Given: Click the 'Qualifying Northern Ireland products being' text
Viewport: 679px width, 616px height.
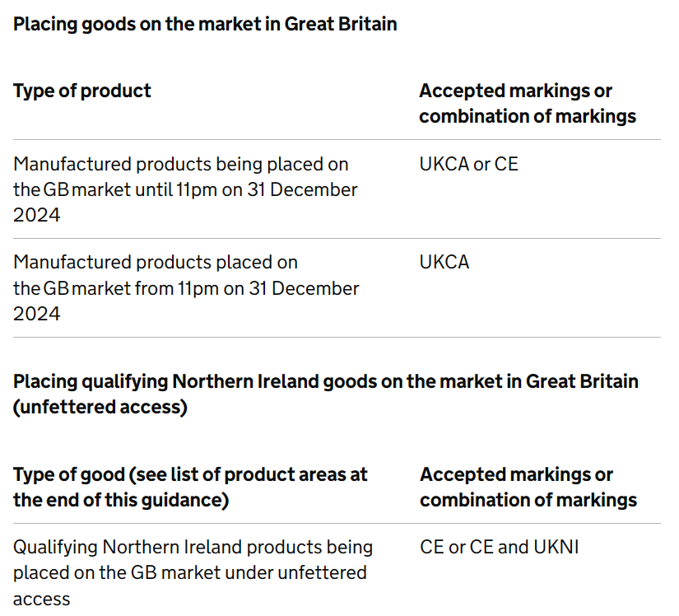Looking at the screenshot, I should pos(193,548).
